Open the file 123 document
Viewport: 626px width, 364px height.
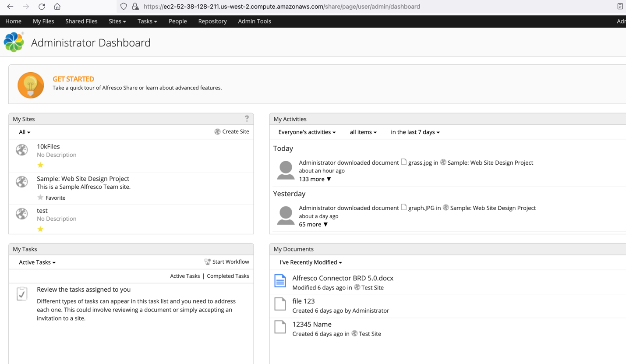(x=304, y=301)
